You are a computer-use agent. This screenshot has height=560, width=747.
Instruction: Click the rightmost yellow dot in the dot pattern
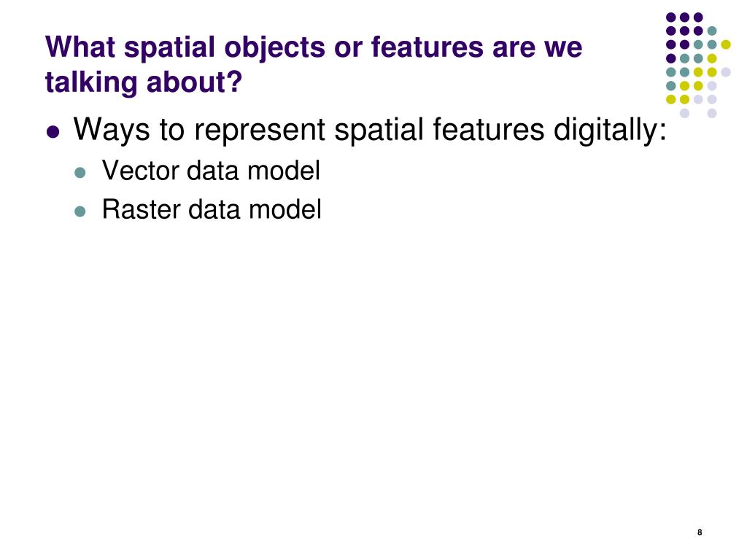[726, 44]
